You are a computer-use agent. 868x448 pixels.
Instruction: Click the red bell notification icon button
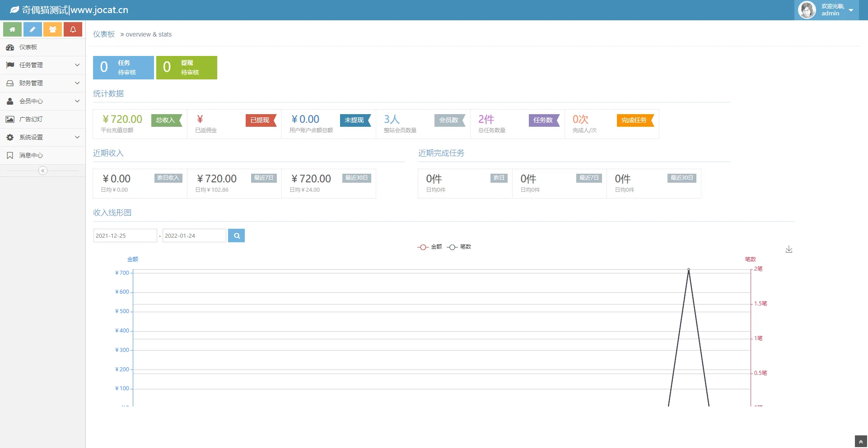click(73, 29)
